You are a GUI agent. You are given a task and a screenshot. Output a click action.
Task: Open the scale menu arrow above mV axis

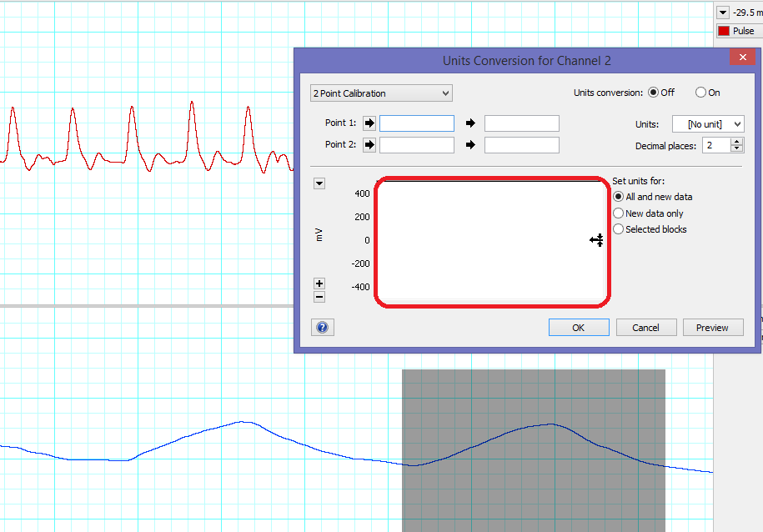click(x=319, y=183)
